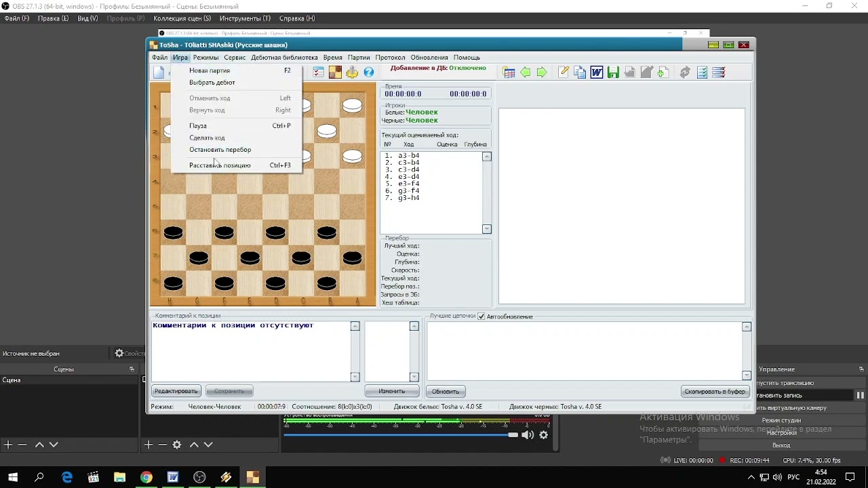Open the Режимы menu in Tosha
The width and height of the screenshot is (868, 488).
[x=205, y=58]
